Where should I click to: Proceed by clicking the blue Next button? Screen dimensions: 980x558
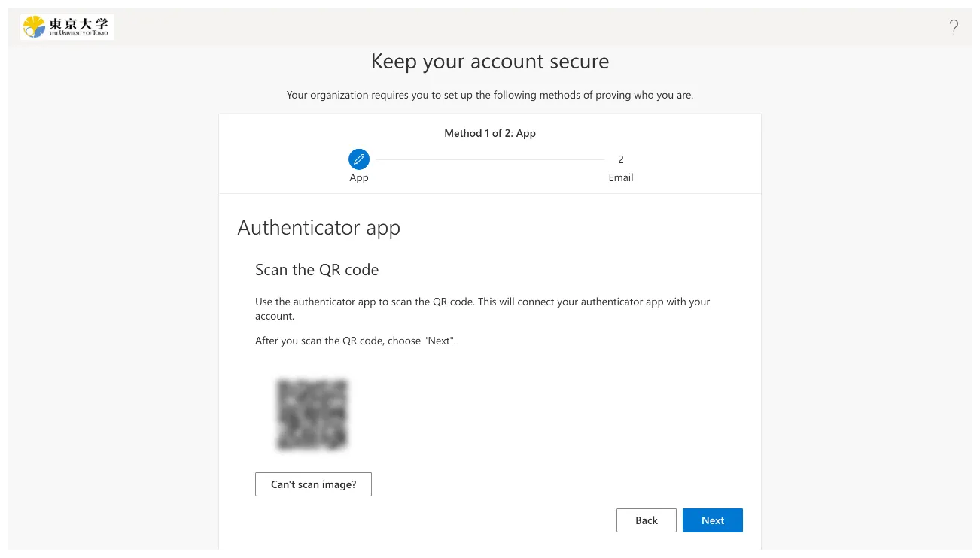(712, 520)
